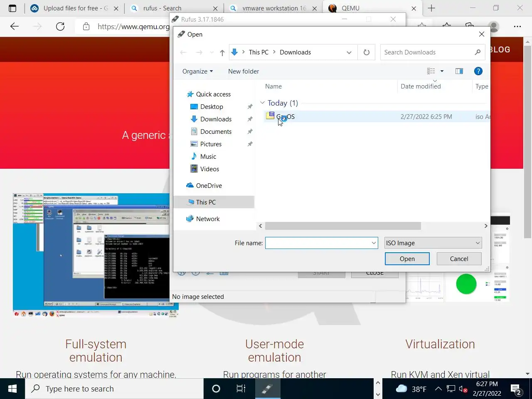532x399 pixels.
Task: Open the notification center icon
Action: tap(517, 390)
